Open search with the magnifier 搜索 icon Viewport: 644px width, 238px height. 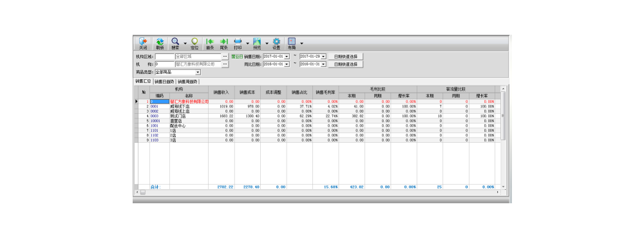click(x=175, y=44)
